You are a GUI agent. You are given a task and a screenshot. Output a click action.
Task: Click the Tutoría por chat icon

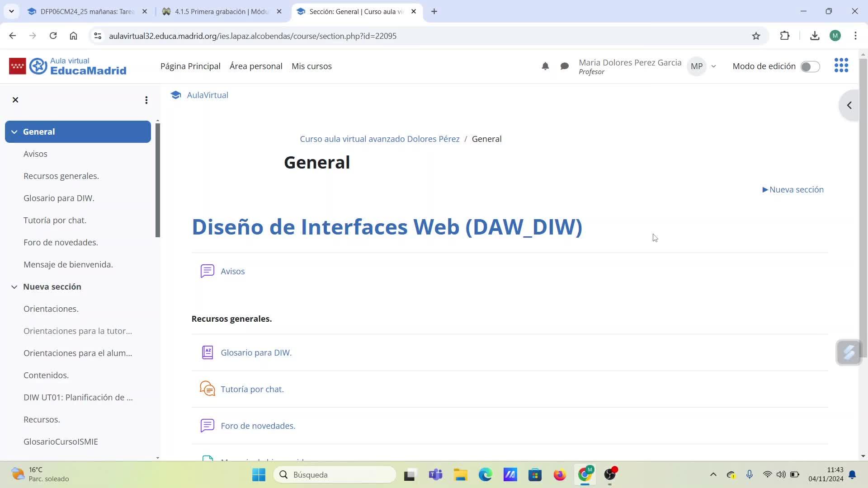207,389
